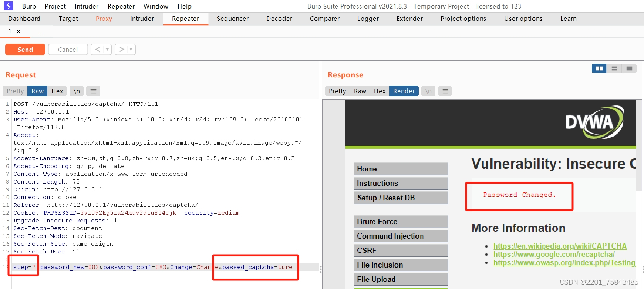Click DVWA Home menu button
The width and height of the screenshot is (644, 289).
point(401,169)
